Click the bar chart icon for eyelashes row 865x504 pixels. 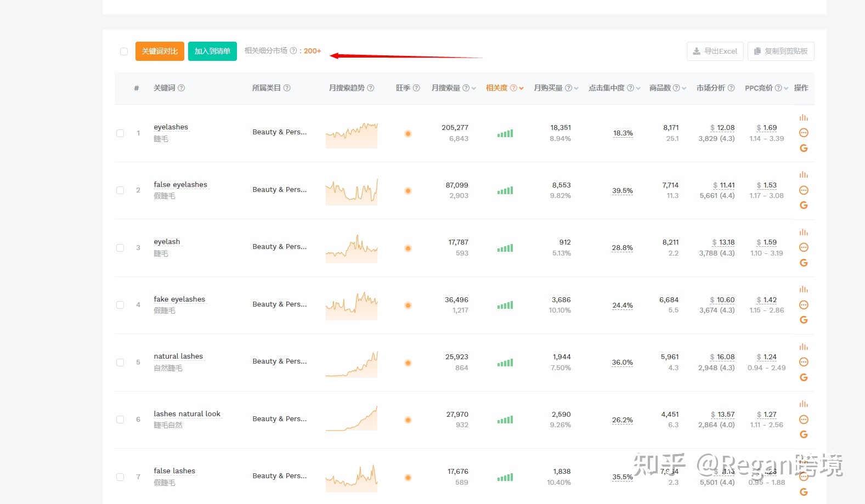point(804,117)
